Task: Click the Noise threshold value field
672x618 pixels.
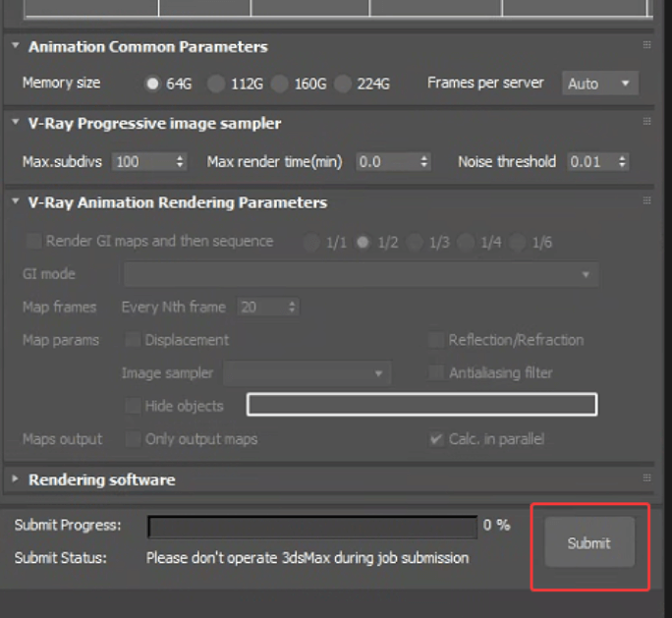Action: (x=591, y=162)
